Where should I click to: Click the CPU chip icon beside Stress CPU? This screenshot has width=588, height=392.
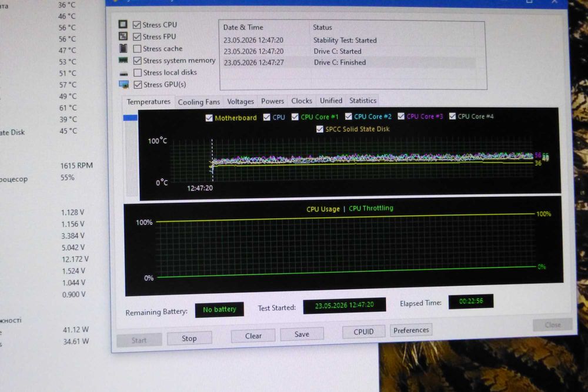click(123, 24)
